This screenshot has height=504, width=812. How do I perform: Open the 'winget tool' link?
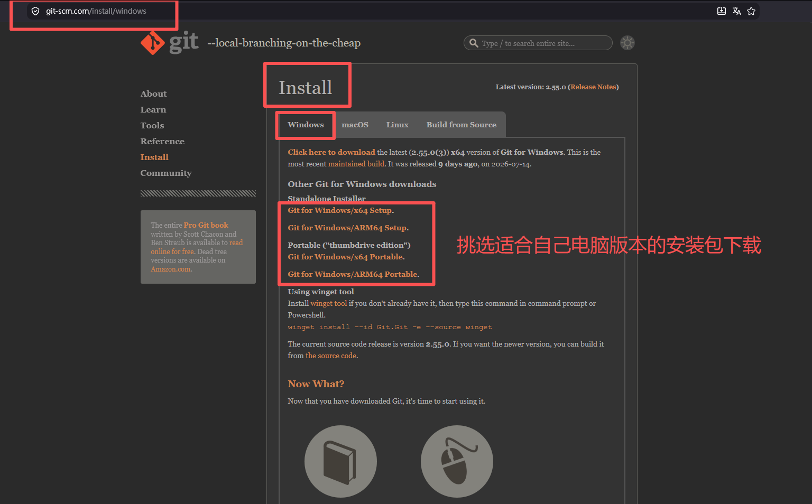(x=329, y=303)
